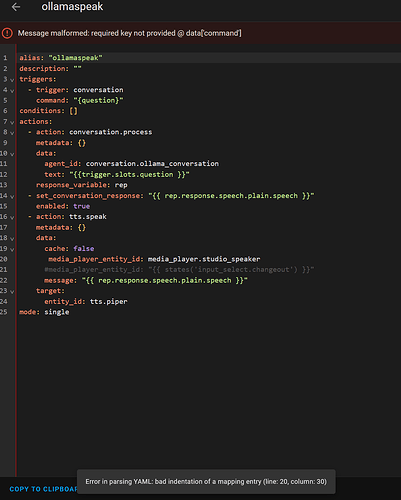
Task: Click the 'mode: single' line
Action: [44, 312]
